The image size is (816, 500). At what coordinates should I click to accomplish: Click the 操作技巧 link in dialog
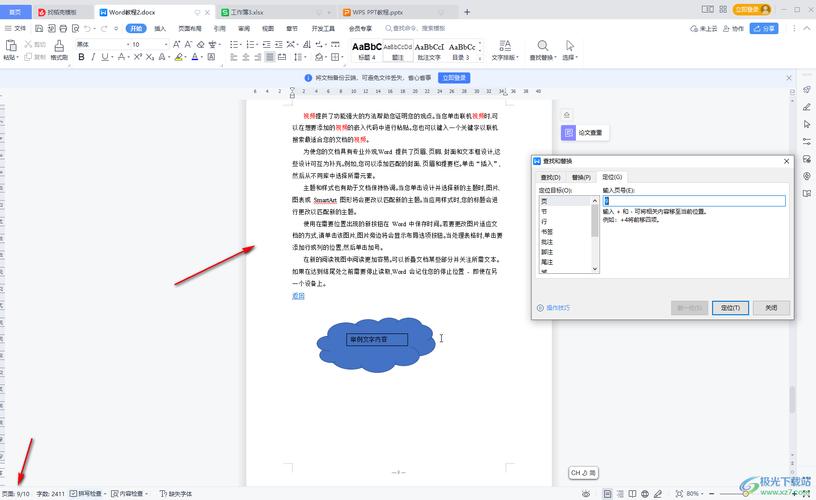point(554,308)
